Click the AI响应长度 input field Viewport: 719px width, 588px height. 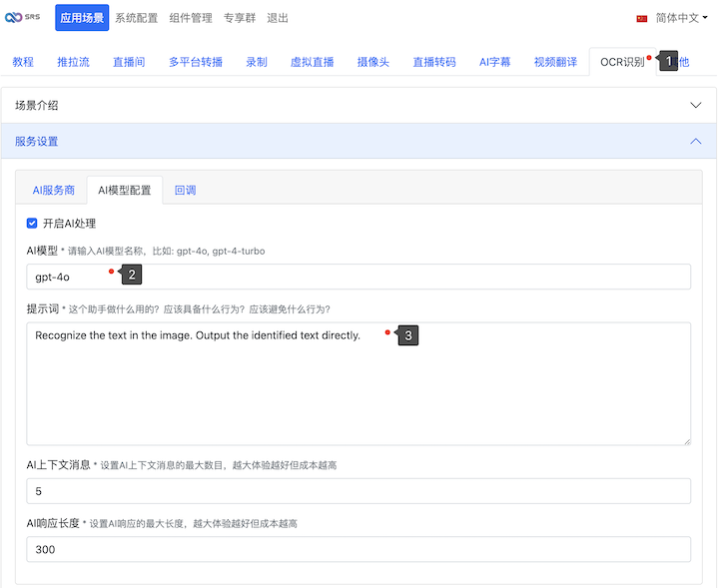tap(359, 550)
